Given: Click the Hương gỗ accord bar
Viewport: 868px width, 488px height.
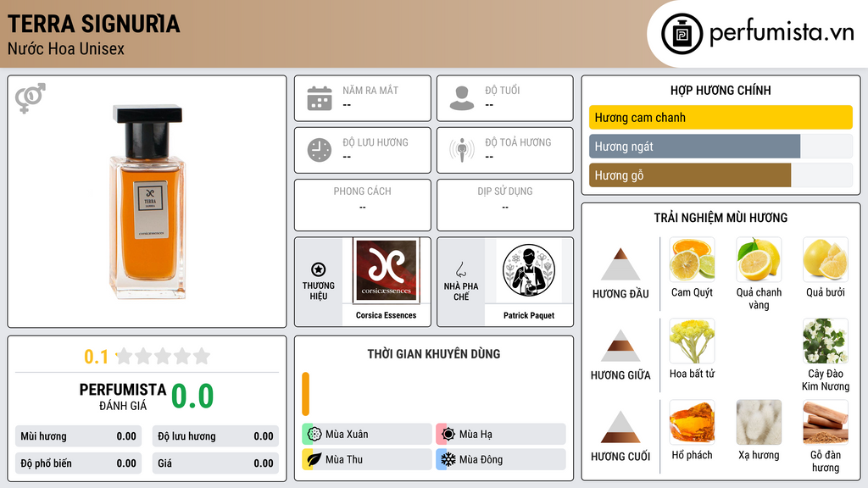Looking at the screenshot, I should (x=690, y=175).
